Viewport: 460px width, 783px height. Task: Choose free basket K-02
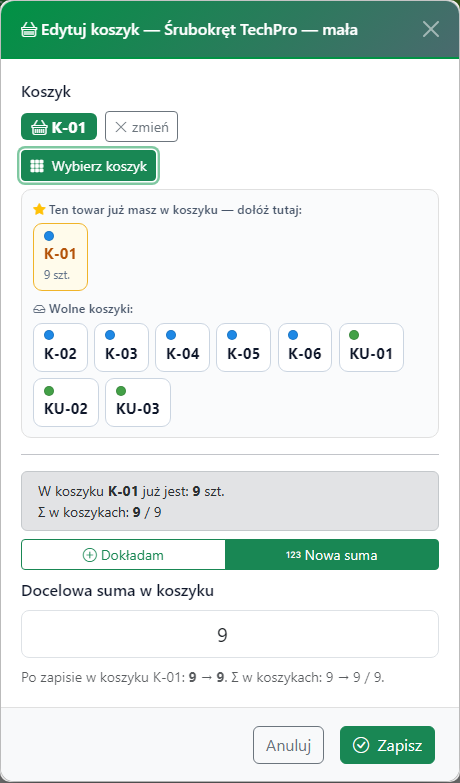(60, 348)
